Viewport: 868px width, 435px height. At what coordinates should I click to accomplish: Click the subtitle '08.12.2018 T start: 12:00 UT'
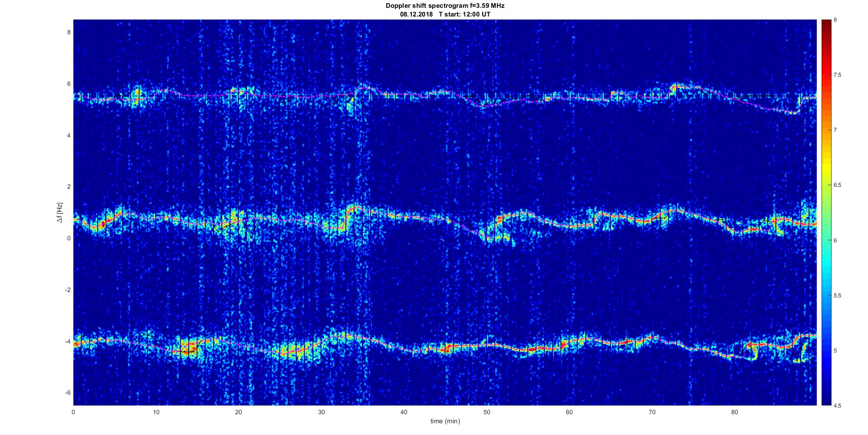point(445,14)
